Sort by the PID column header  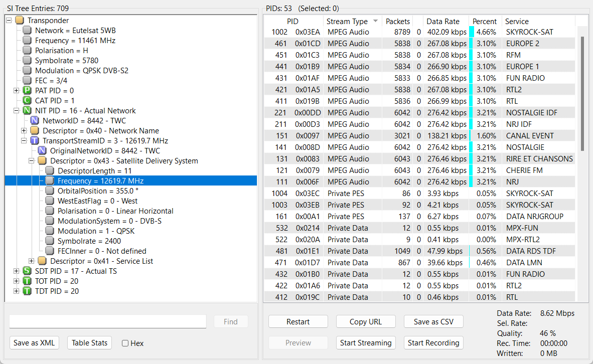pos(293,21)
